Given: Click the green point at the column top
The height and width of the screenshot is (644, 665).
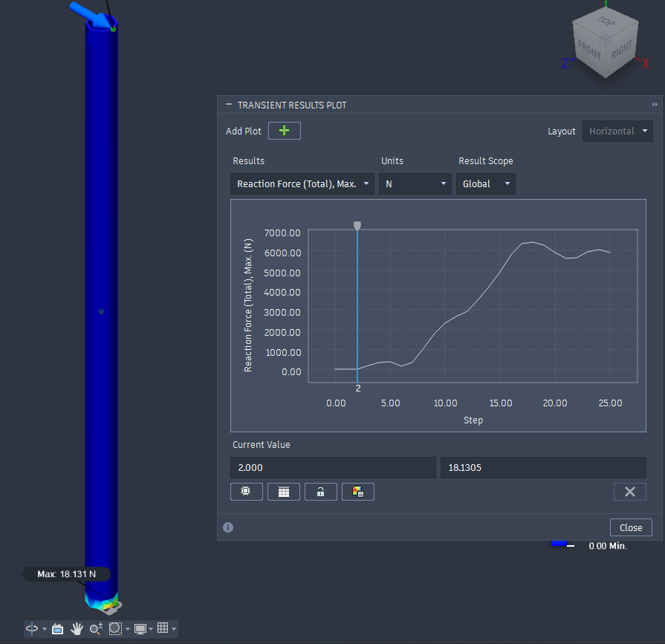Looking at the screenshot, I should [x=113, y=29].
